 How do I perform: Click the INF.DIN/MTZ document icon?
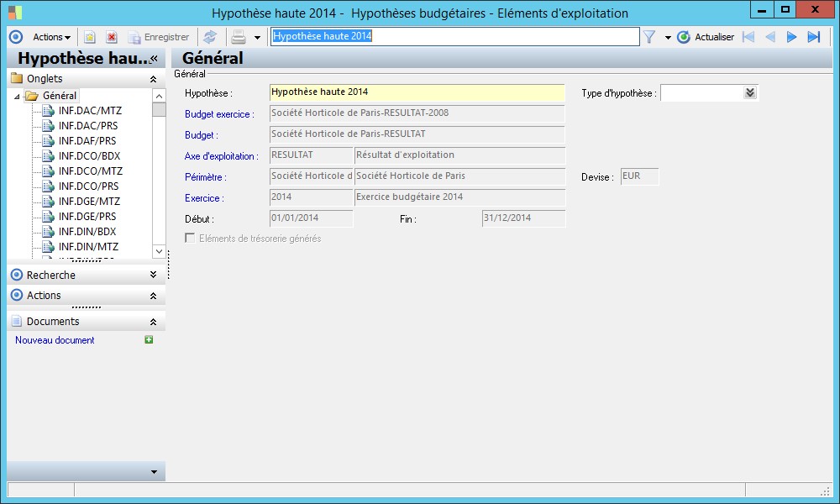point(48,246)
